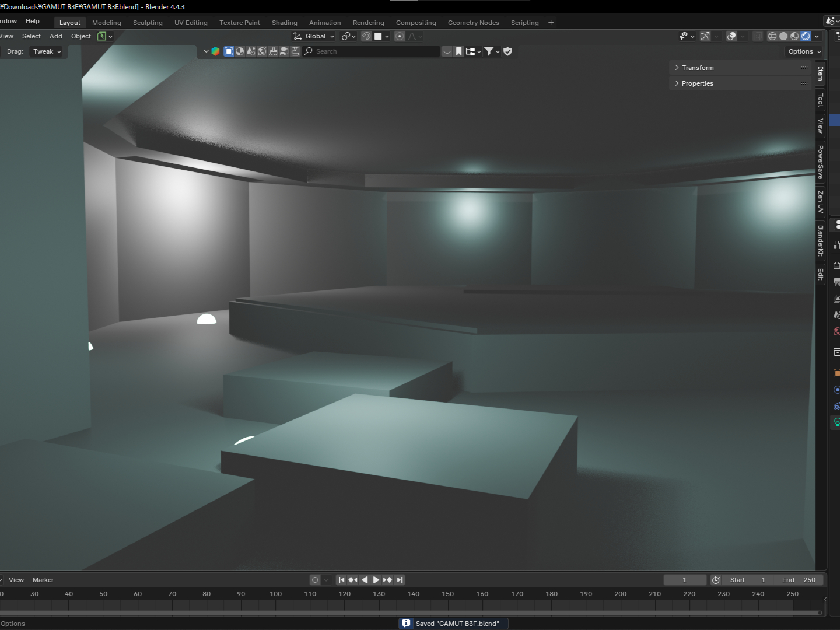
Task: Jump to the timeline's first frame
Action: click(x=342, y=580)
